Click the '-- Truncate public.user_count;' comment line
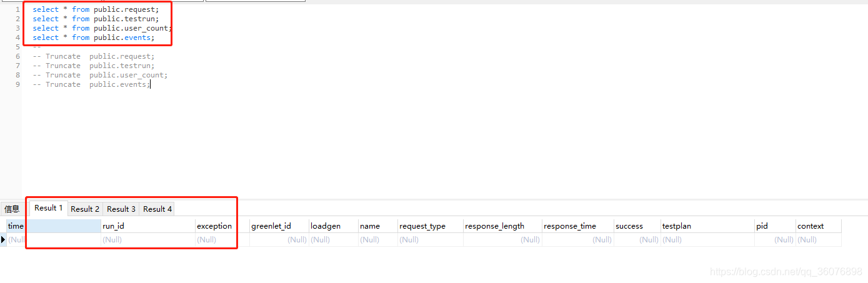 (100, 75)
